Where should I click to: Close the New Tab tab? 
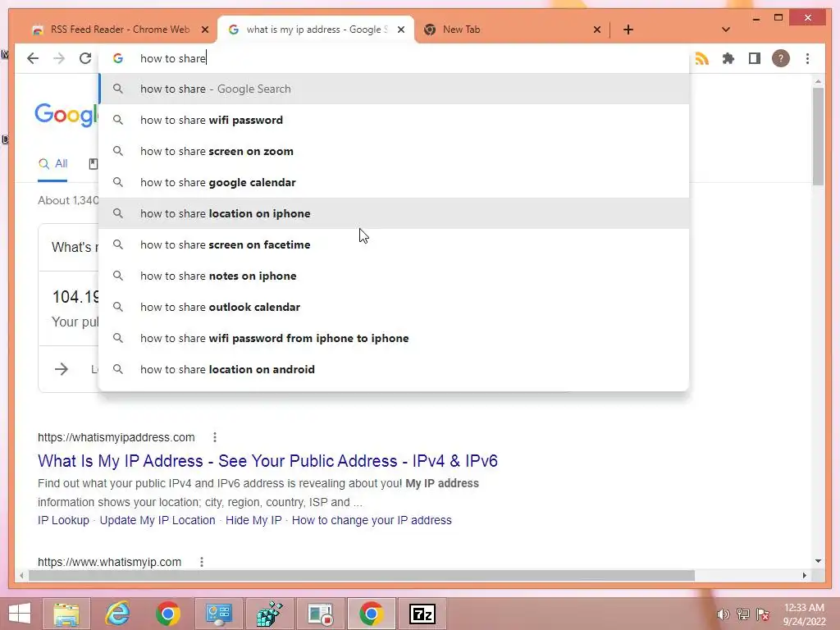point(597,30)
